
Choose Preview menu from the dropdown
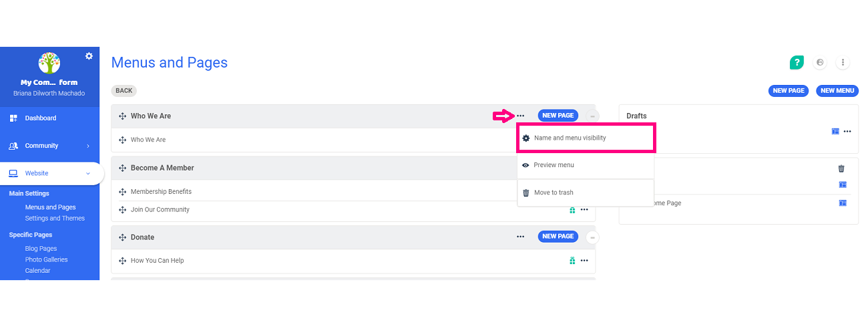tap(554, 165)
